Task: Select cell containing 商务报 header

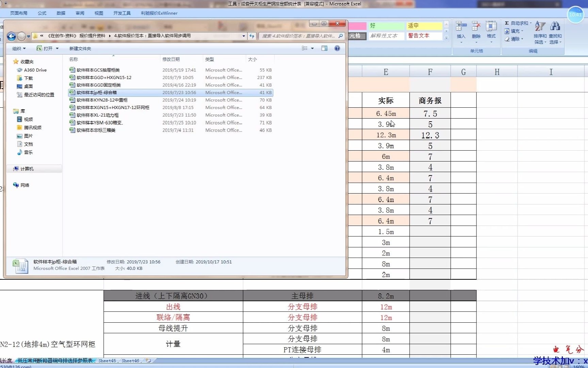Action: pyautogui.click(x=430, y=101)
